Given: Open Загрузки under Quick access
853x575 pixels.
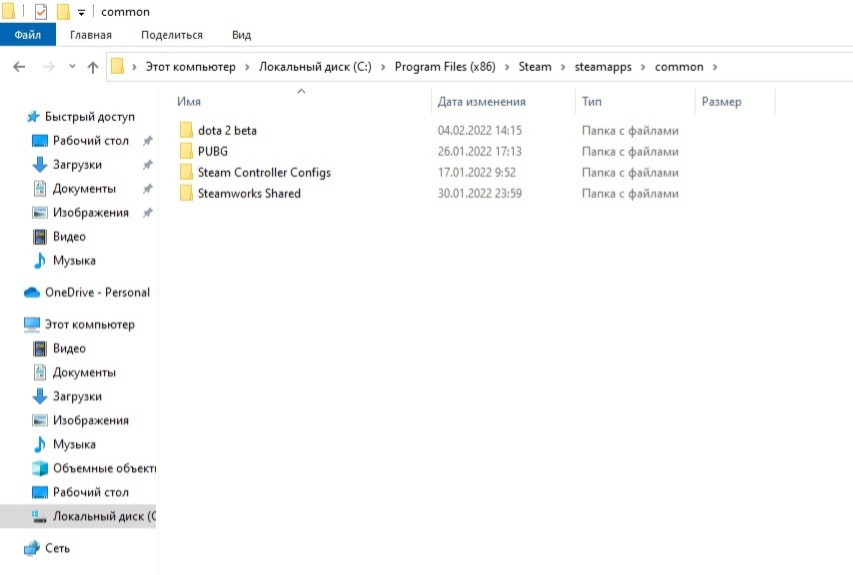Looking at the screenshot, I should point(77,165).
